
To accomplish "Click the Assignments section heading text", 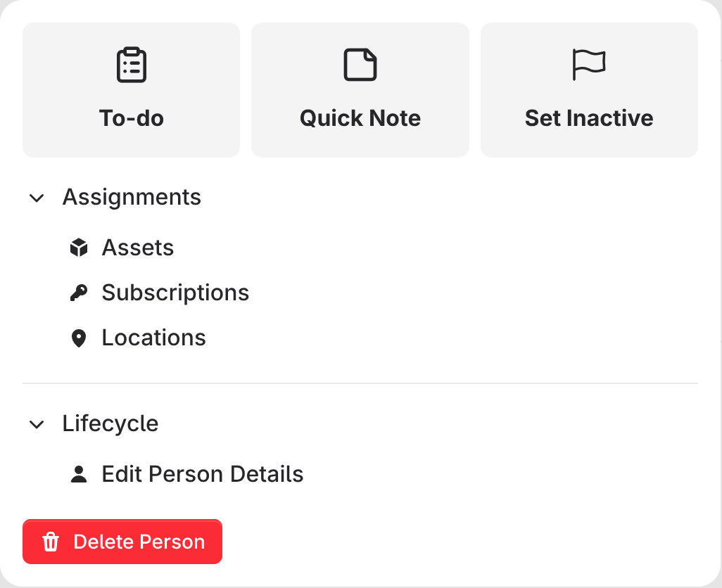I will pos(132,198).
